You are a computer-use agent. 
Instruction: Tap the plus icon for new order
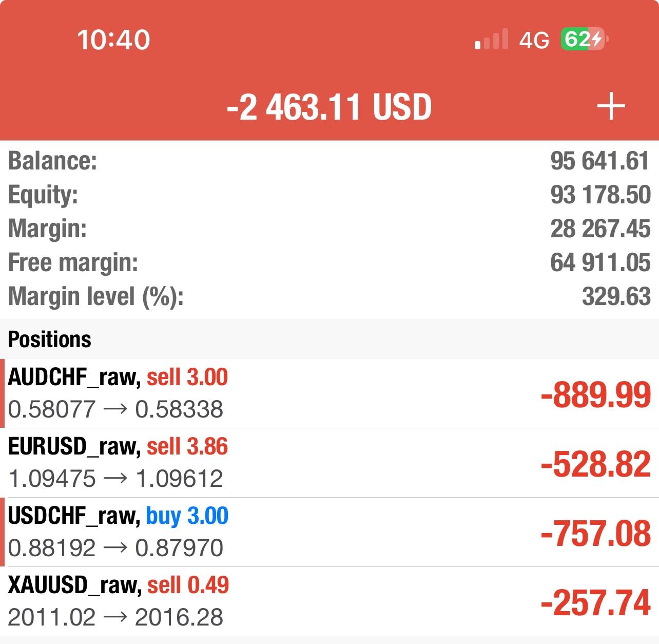coord(611,106)
